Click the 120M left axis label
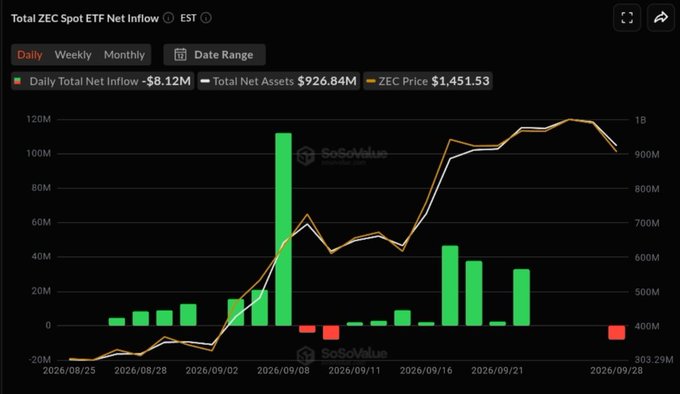Image resolution: width=680 pixels, height=394 pixels. [x=38, y=119]
